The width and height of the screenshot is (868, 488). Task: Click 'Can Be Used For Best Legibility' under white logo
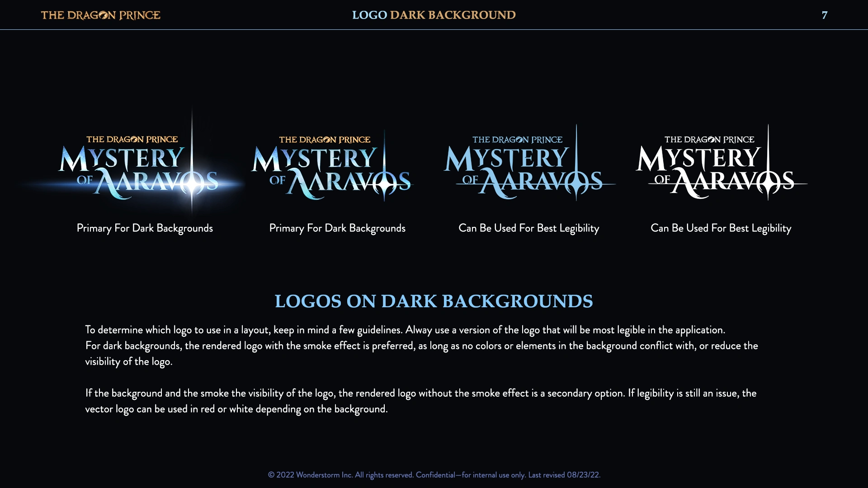721,228
